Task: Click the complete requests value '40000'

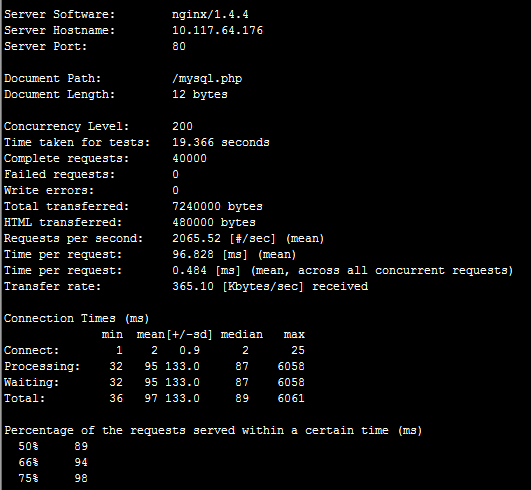Action: (x=189, y=158)
